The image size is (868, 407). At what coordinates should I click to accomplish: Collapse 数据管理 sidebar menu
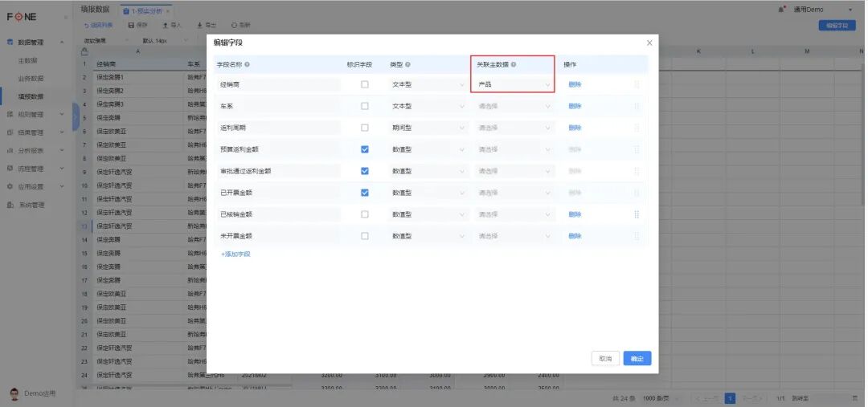click(x=36, y=43)
